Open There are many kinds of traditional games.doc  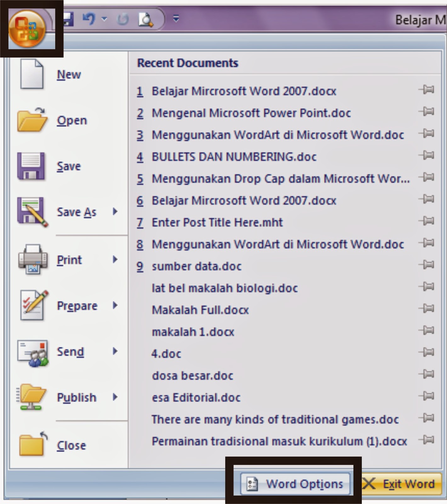coord(275,420)
